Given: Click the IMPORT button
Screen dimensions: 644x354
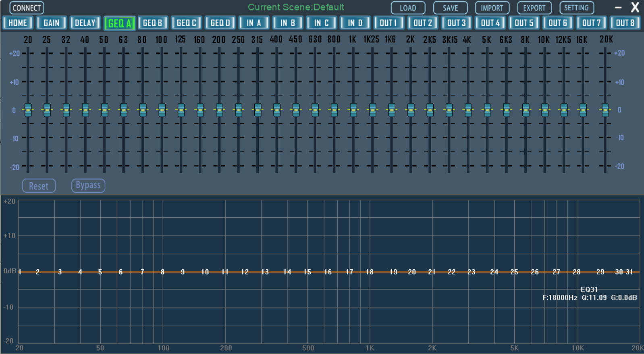Looking at the screenshot, I should click(x=492, y=8).
